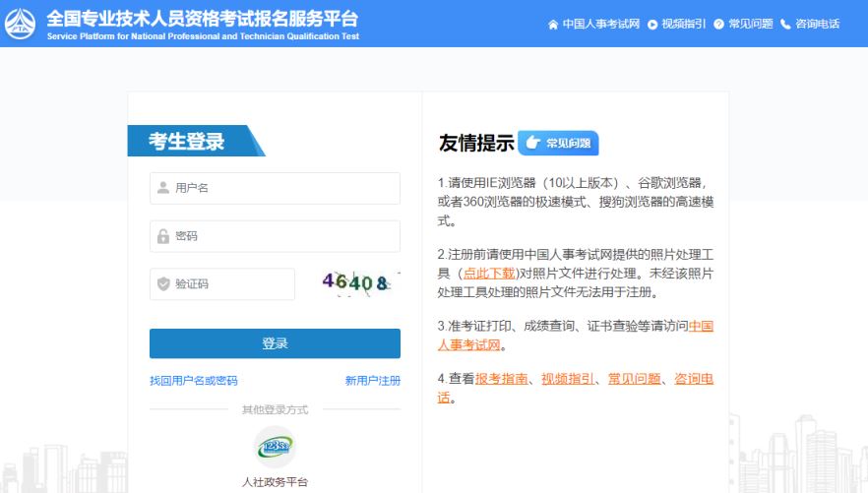The image size is (868, 493).
Task: Click the phone icon beside 咨询电话
Action: click(785, 24)
